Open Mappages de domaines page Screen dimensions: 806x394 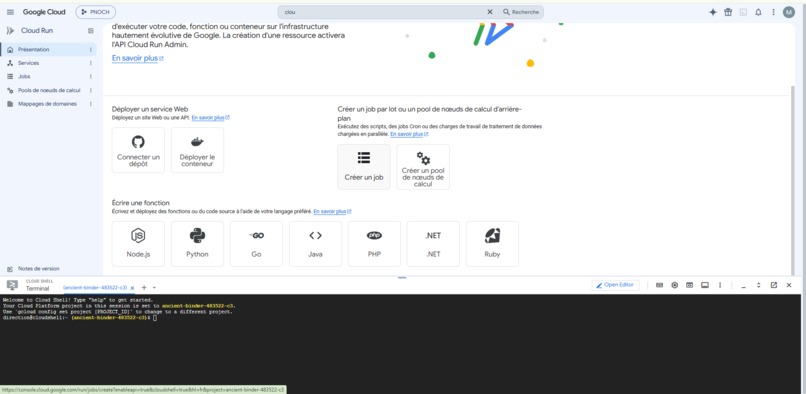(x=48, y=103)
